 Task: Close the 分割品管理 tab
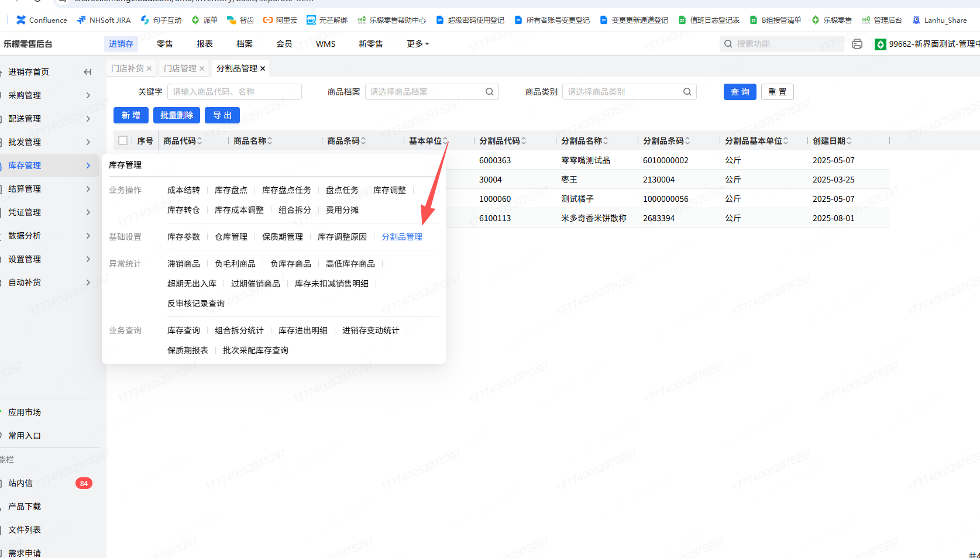coord(263,68)
